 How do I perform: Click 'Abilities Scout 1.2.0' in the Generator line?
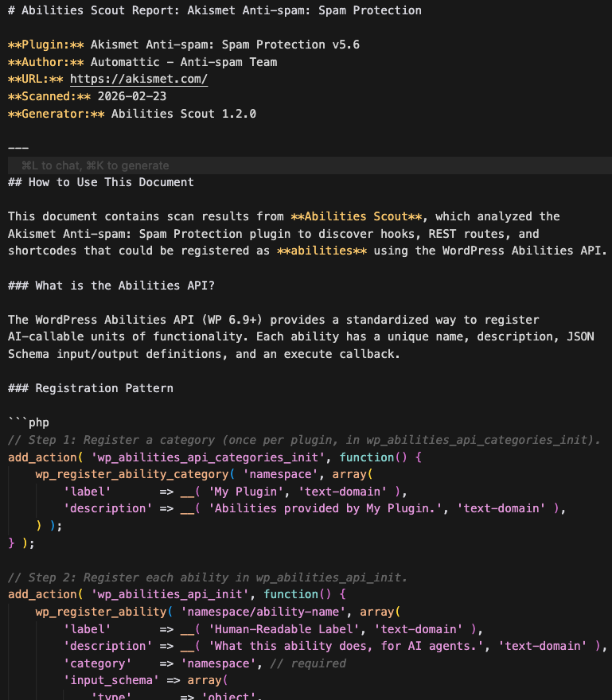[184, 114]
